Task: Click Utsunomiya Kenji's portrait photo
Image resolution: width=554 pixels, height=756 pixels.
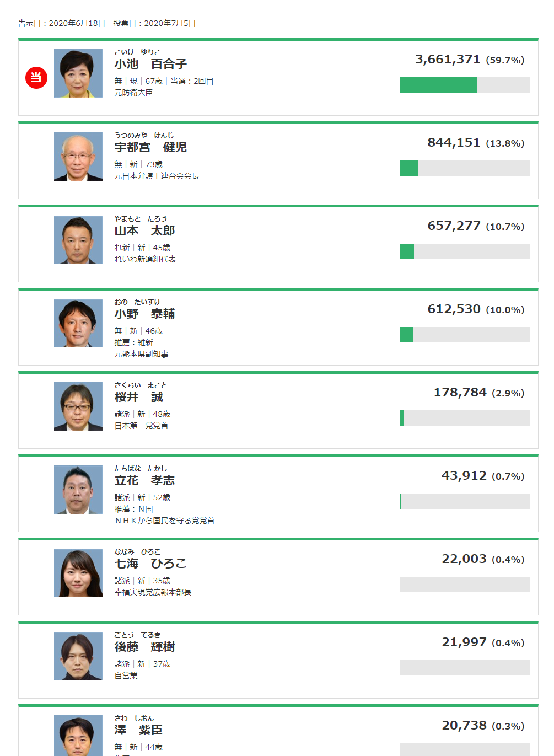Action: (x=78, y=157)
